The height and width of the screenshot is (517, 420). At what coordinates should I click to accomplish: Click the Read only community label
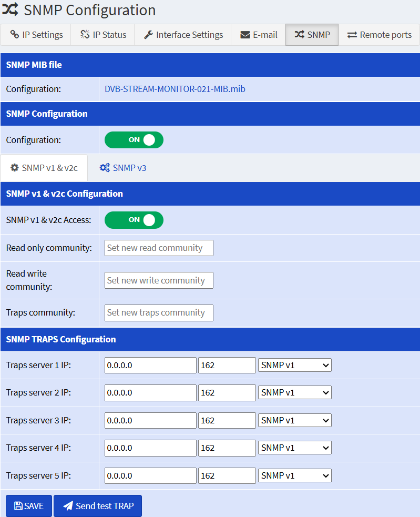[49, 248]
